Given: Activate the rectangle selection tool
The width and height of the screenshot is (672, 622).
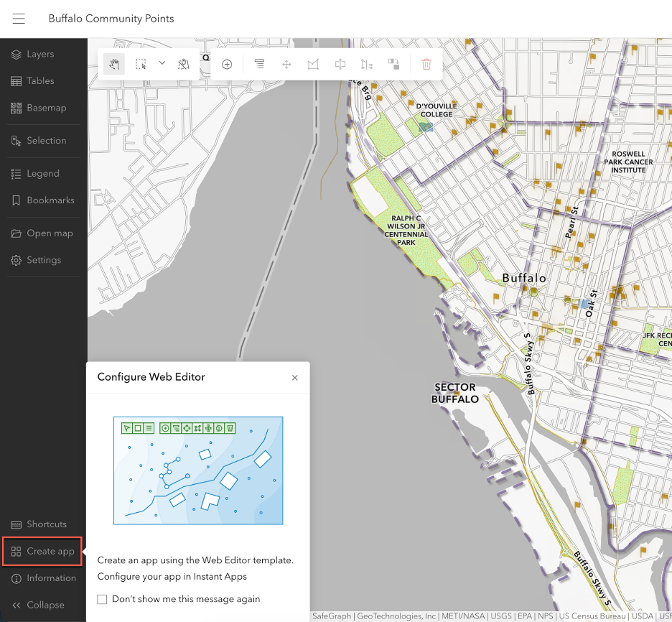Looking at the screenshot, I should pyautogui.click(x=141, y=64).
